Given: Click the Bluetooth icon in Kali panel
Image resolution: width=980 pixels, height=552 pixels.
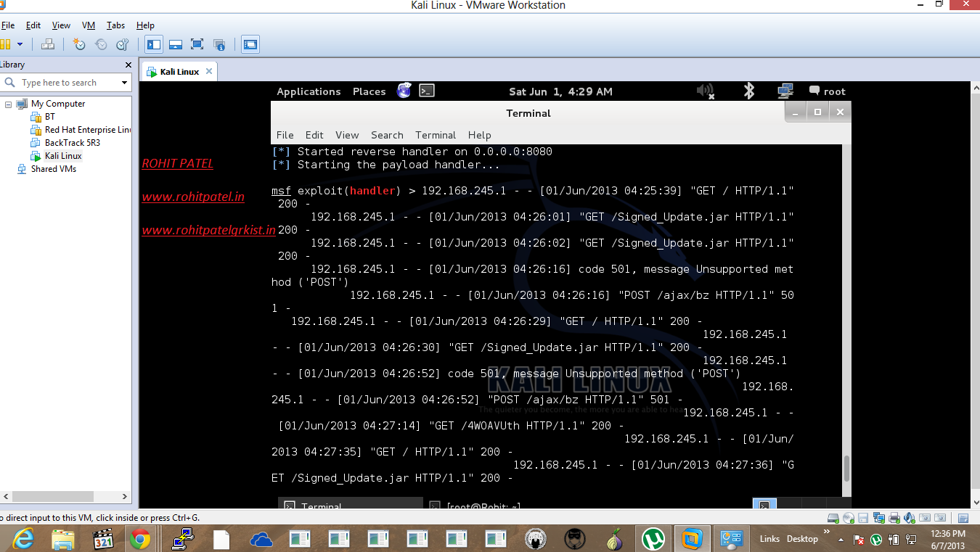Looking at the screenshot, I should click(749, 91).
